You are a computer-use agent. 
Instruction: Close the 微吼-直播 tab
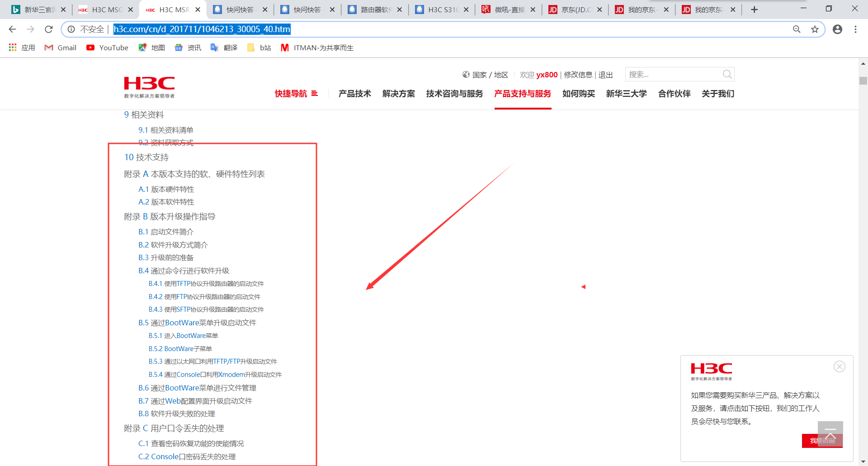coord(533,10)
